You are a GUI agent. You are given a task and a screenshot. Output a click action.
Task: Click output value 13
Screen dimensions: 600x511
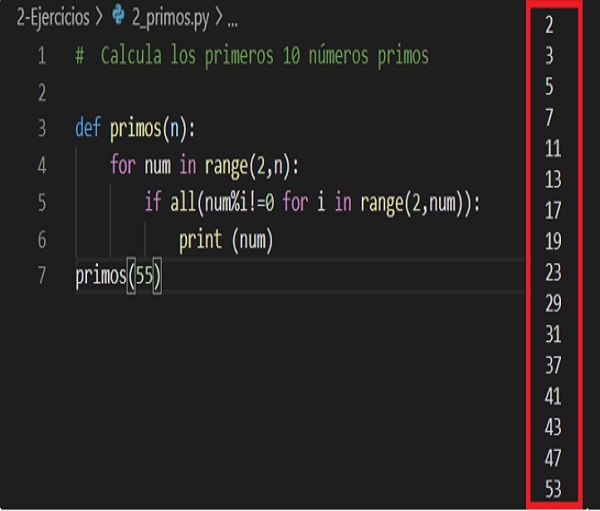click(x=553, y=180)
